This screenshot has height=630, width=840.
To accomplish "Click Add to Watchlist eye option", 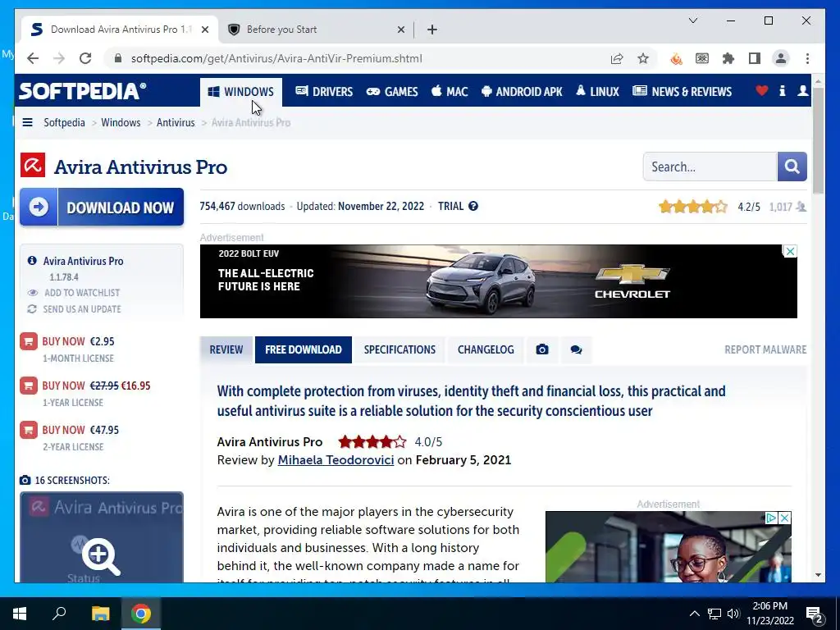I will [74, 293].
